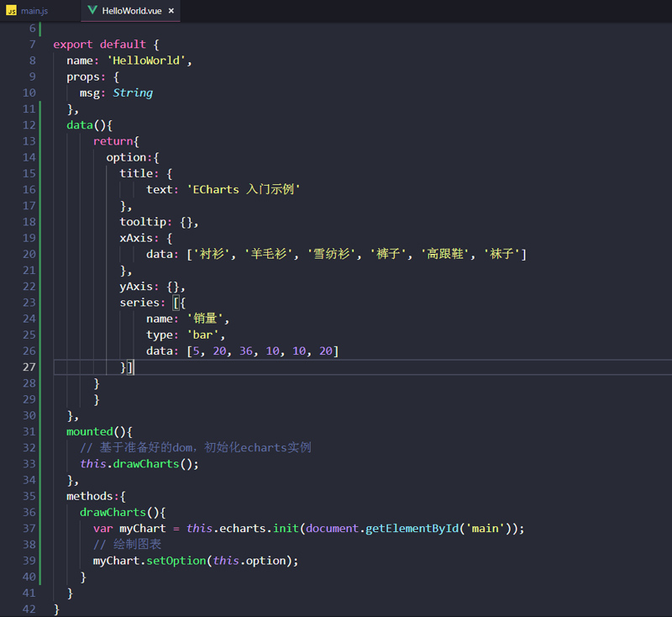The height and width of the screenshot is (617, 672).
Task: Click 'tooltip' key on line 18
Action: [143, 222]
